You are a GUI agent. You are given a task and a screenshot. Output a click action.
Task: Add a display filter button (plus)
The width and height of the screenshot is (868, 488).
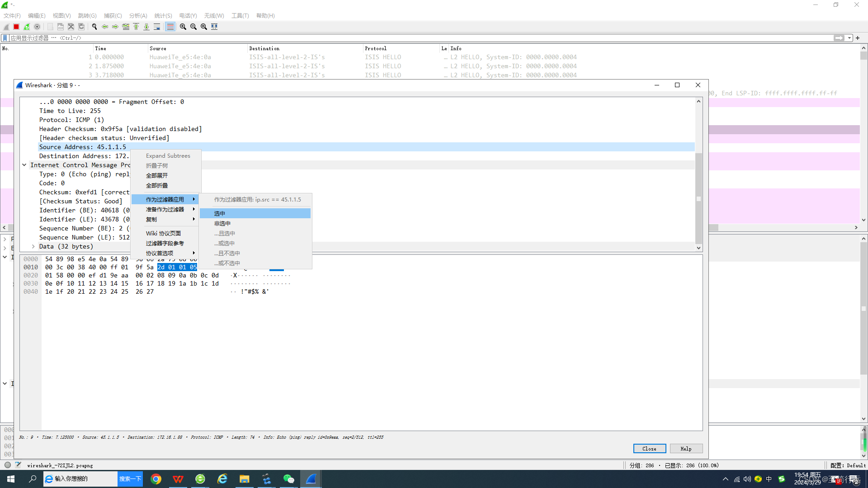coord(858,38)
